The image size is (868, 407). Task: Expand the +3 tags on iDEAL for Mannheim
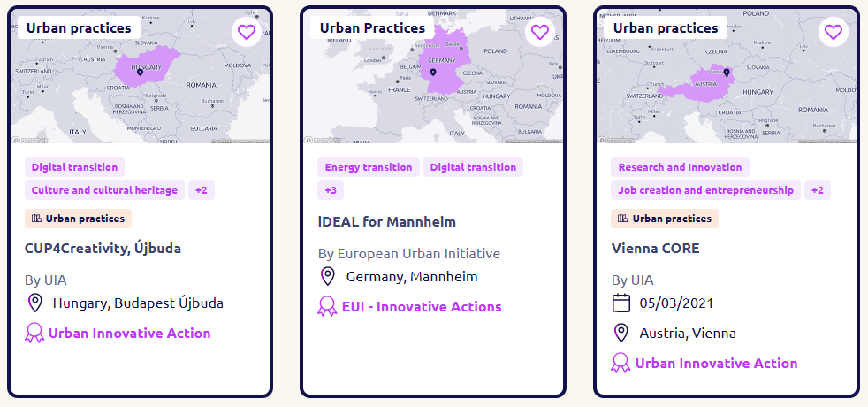click(x=331, y=190)
